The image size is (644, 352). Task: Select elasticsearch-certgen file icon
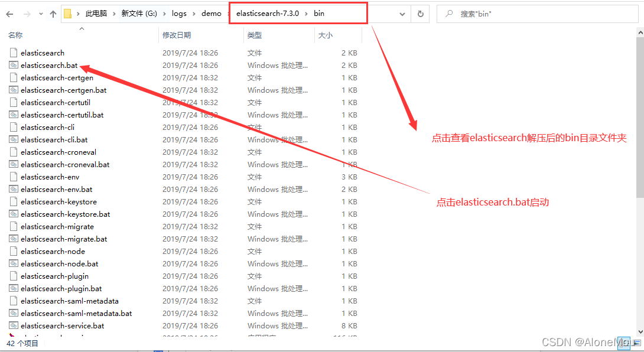(x=14, y=77)
